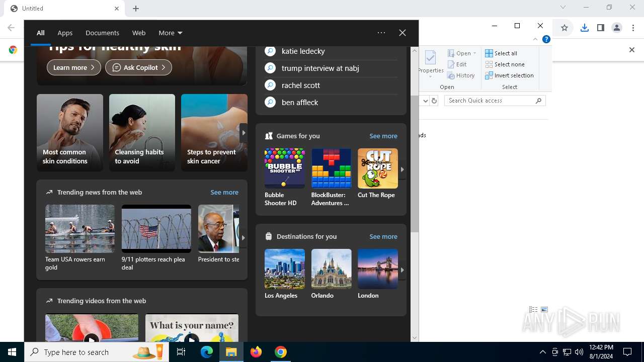Show hidden system tray icons
This screenshot has height=362, width=644.
[542, 352]
